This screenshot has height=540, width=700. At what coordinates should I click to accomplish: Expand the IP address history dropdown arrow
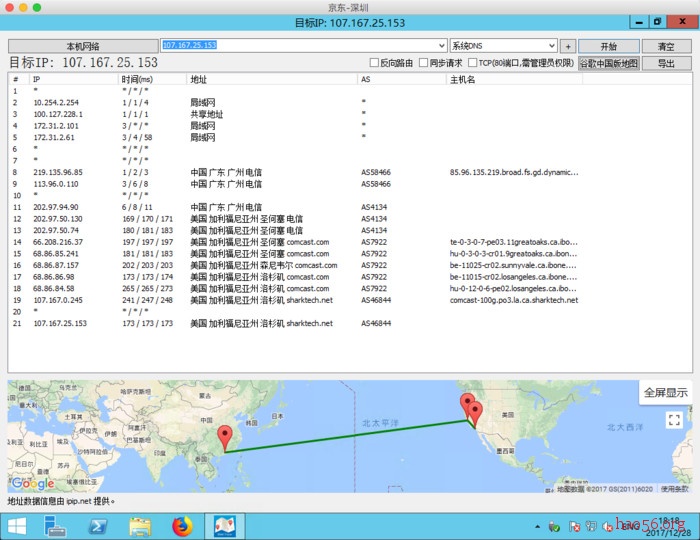[x=442, y=46]
